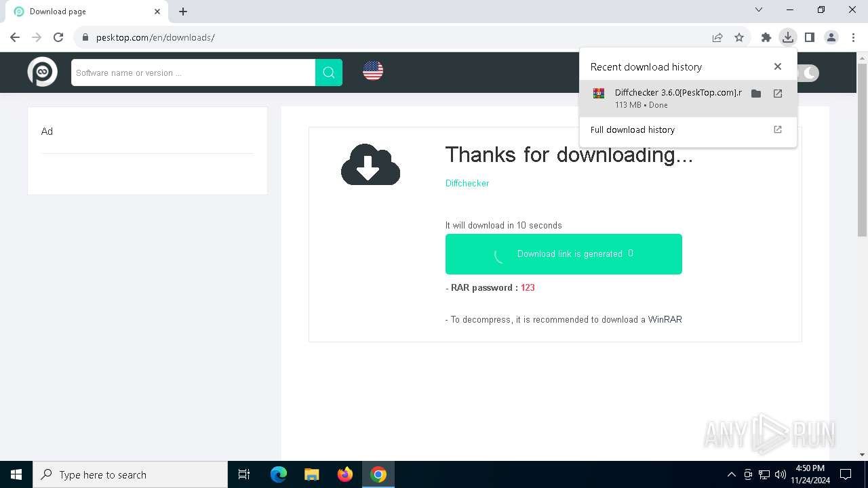Screen dimensions: 868x488
Task: Open the Extensions puzzle icon
Action: point(766,37)
